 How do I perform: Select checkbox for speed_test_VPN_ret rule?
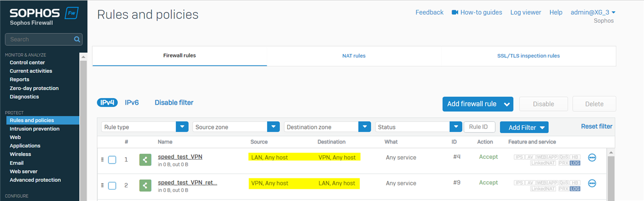[x=112, y=185]
